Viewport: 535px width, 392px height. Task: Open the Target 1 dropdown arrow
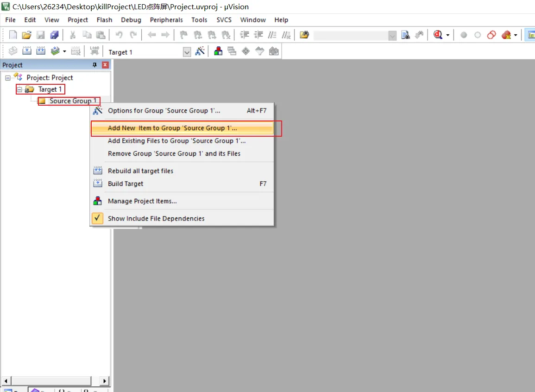coord(187,52)
